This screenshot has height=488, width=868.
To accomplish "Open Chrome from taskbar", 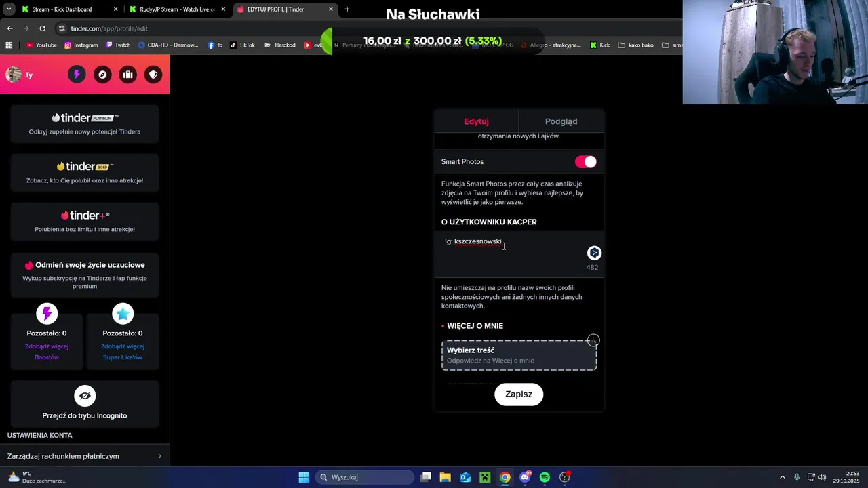I will tap(505, 477).
